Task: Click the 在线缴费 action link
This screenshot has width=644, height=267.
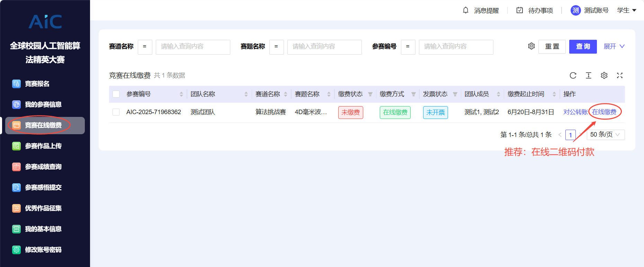Action: [604, 112]
